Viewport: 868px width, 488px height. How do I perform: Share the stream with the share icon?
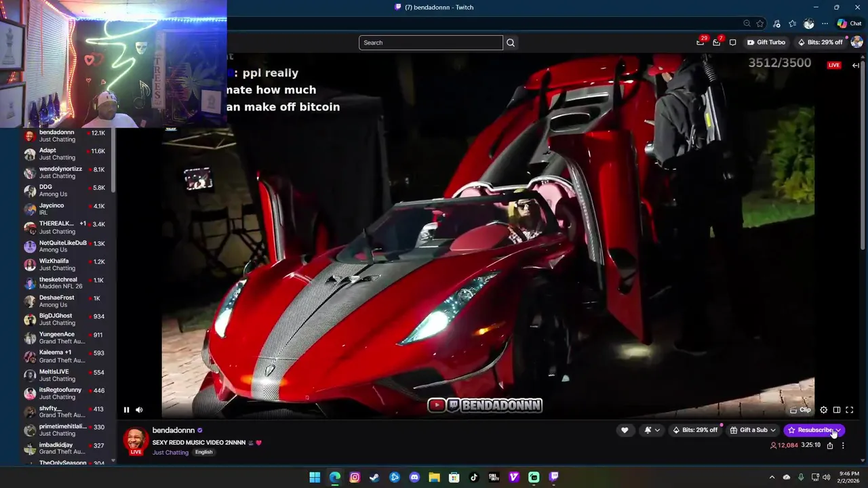coord(830,445)
